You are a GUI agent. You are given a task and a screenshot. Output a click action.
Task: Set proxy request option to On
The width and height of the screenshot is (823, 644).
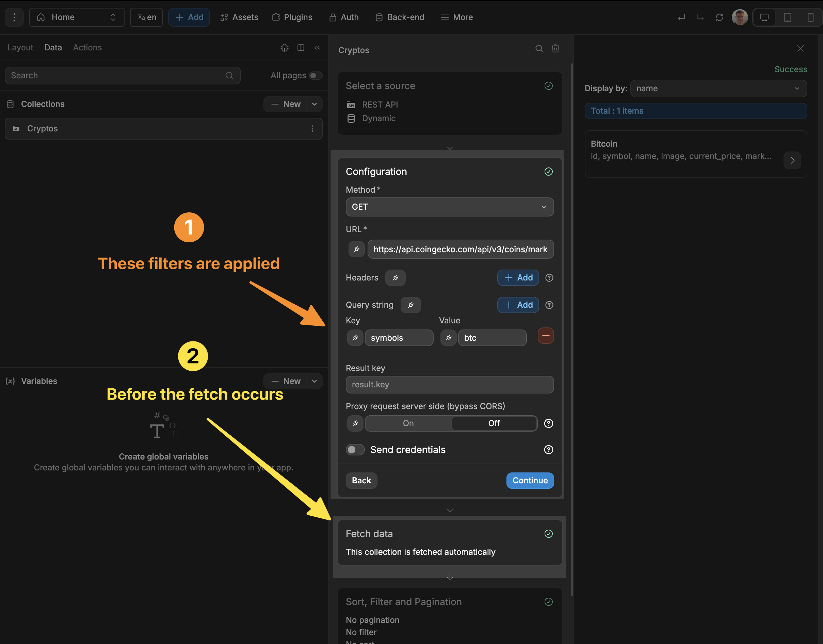(408, 423)
